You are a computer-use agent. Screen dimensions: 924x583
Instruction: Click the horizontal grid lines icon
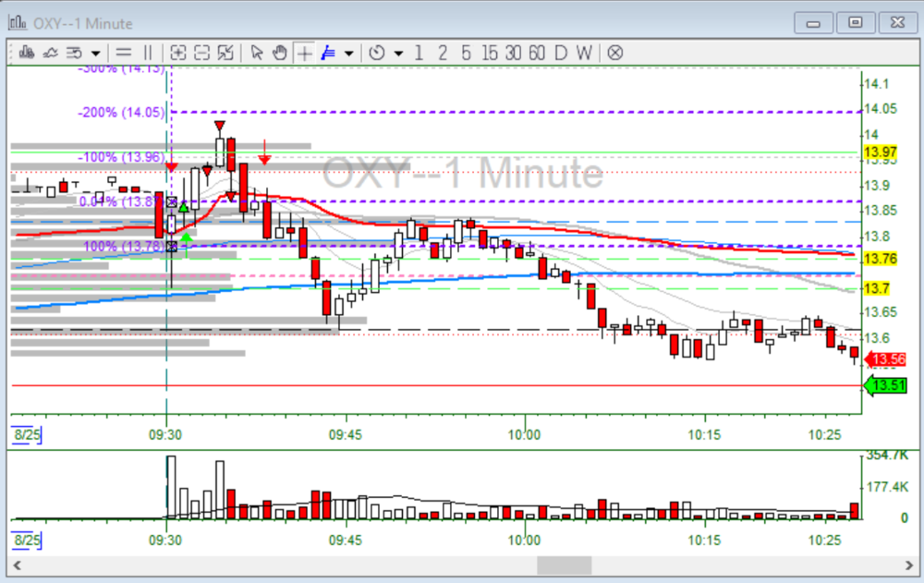tap(123, 53)
